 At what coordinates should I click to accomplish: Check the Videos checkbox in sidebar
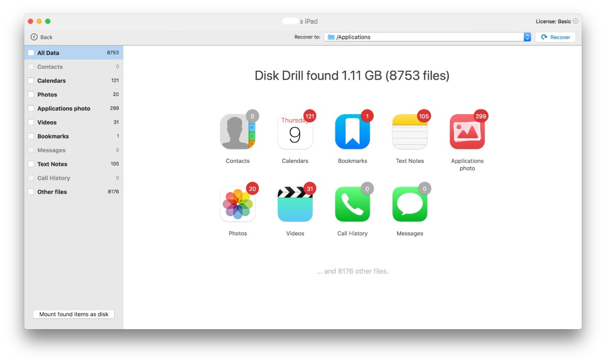[31, 122]
